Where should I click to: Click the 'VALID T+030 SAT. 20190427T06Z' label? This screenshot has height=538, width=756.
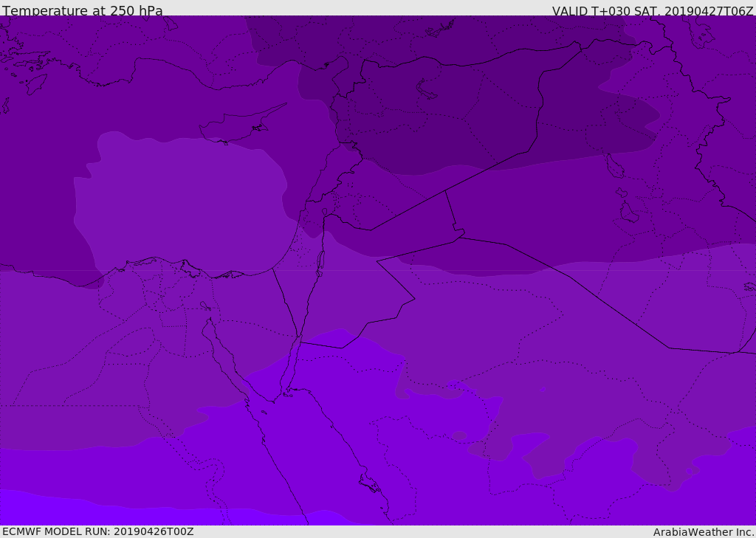click(x=653, y=11)
